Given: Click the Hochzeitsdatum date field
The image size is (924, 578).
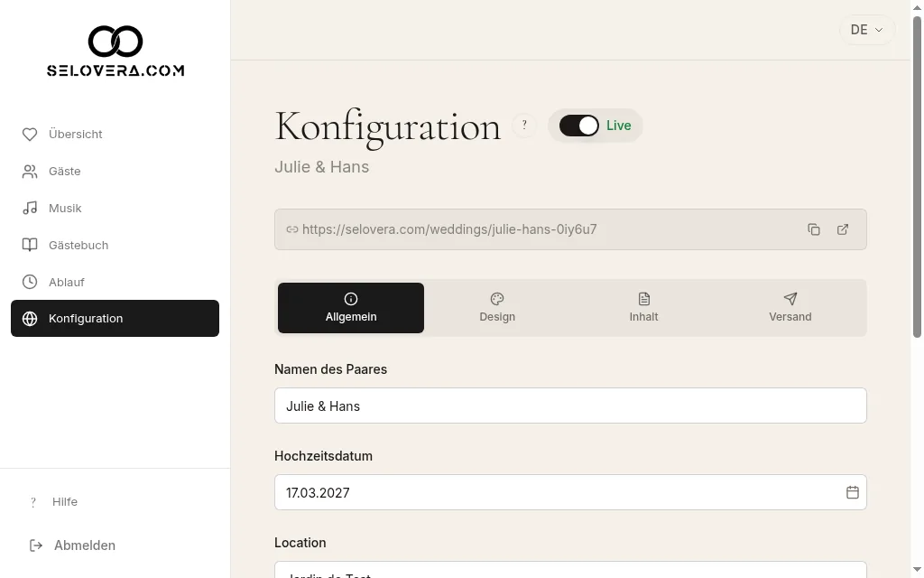Looking at the screenshot, I should pos(570,492).
